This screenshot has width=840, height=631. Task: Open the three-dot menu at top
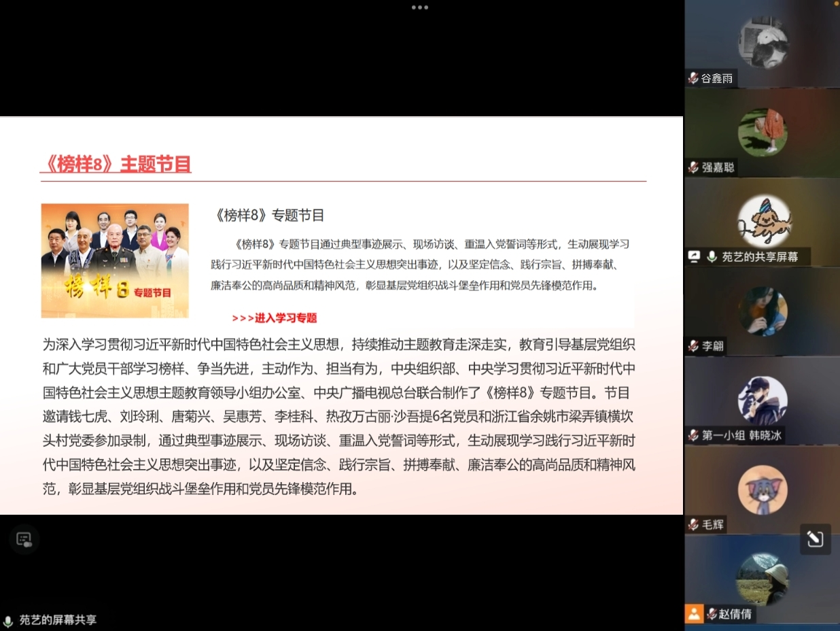tap(419, 7)
